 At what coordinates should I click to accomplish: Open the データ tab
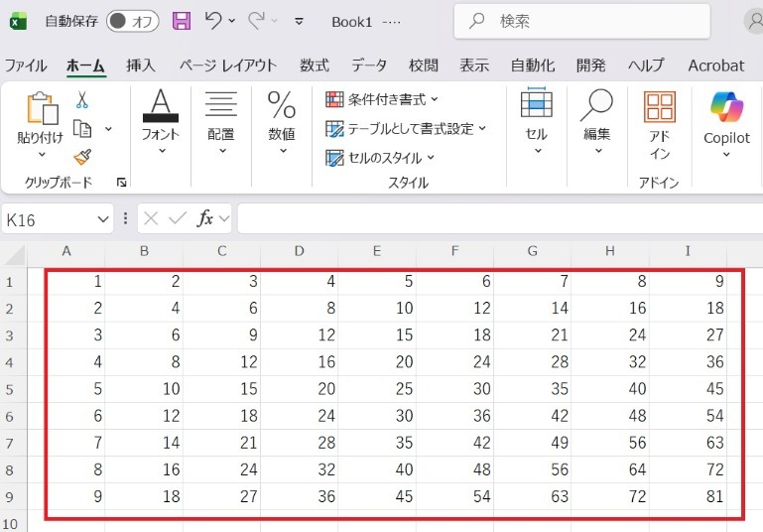369,66
